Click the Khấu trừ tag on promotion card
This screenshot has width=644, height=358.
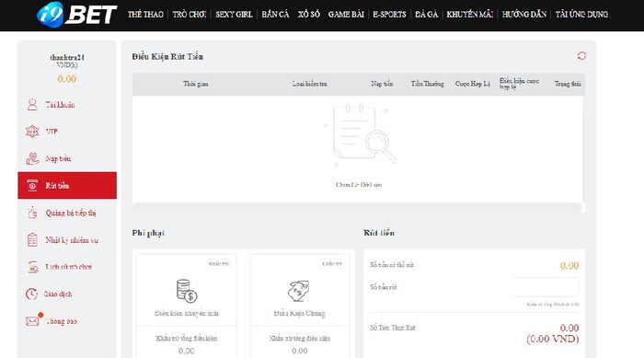coord(219,263)
